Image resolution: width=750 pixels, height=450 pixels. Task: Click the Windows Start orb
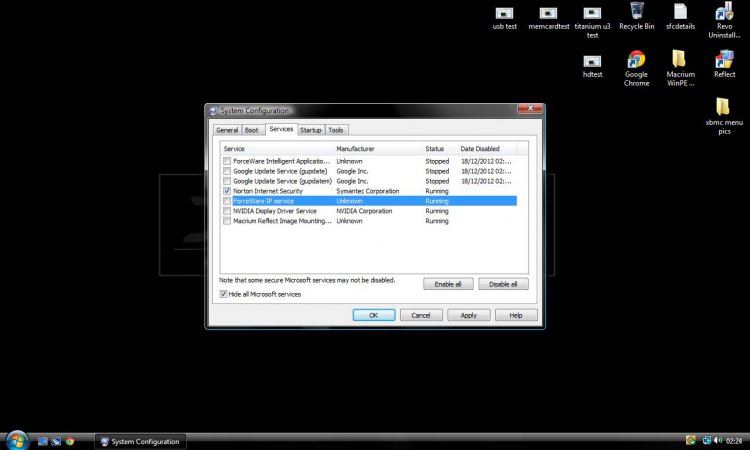tap(16, 440)
